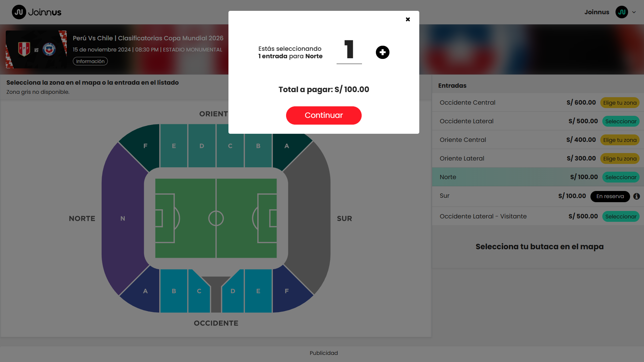644x362 pixels.
Task: Open the event Información link
Action: (x=90, y=61)
